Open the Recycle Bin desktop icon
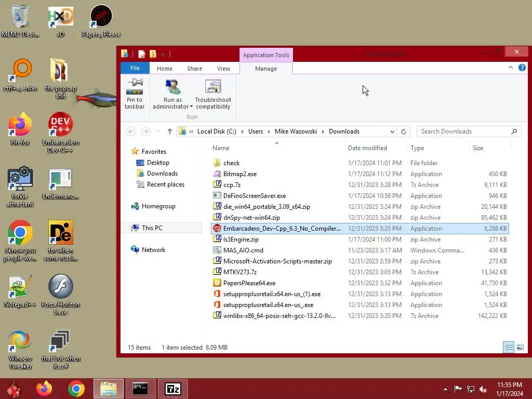The height and width of the screenshot is (399, 532). click(x=20, y=20)
